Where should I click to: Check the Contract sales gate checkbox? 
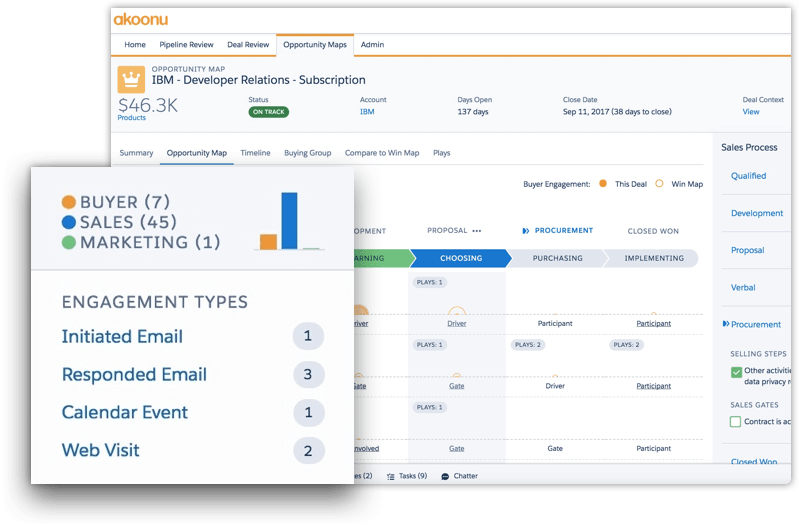click(735, 422)
